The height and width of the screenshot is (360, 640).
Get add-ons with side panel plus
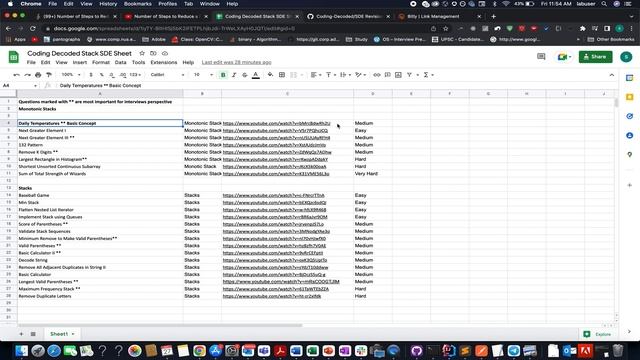[x=629, y=185]
